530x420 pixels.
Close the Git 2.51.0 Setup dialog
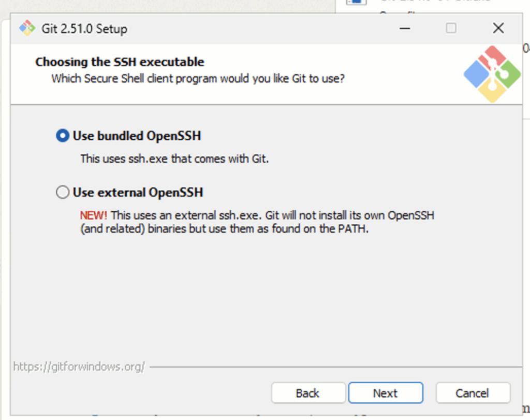[498, 28]
